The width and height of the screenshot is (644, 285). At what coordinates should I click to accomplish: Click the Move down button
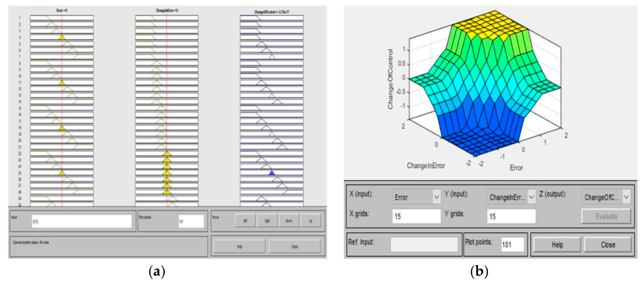click(288, 221)
